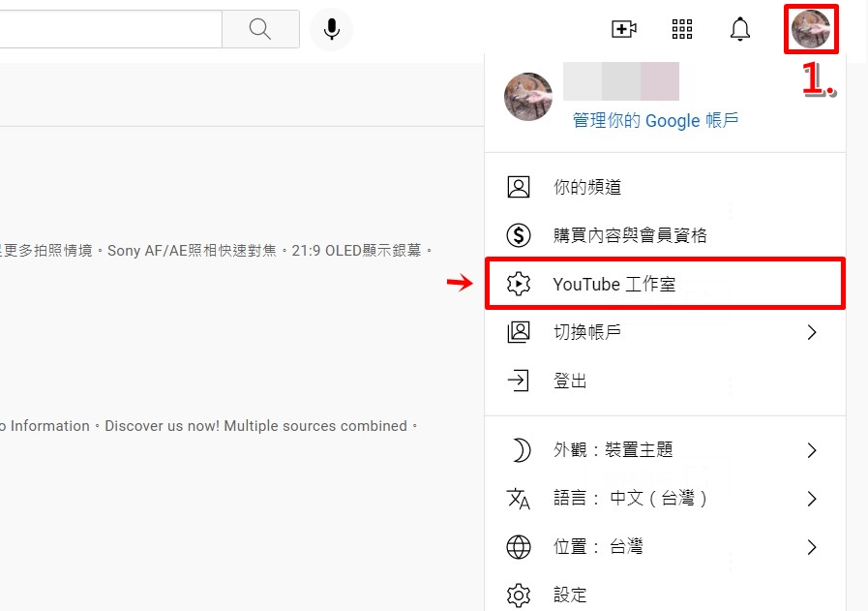Image resolution: width=868 pixels, height=611 pixels.
Task: Expand the 外觀 chevron arrow
Action: 812,450
